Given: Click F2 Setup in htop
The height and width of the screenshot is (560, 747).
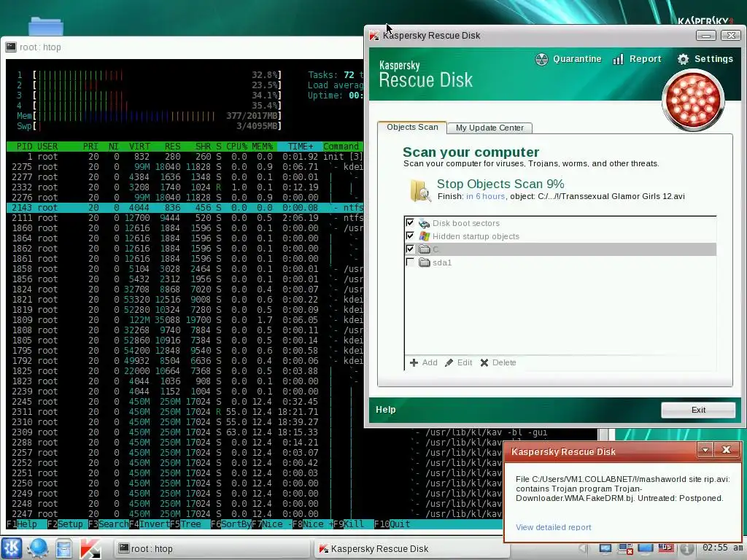Looking at the screenshot, I should (65, 524).
